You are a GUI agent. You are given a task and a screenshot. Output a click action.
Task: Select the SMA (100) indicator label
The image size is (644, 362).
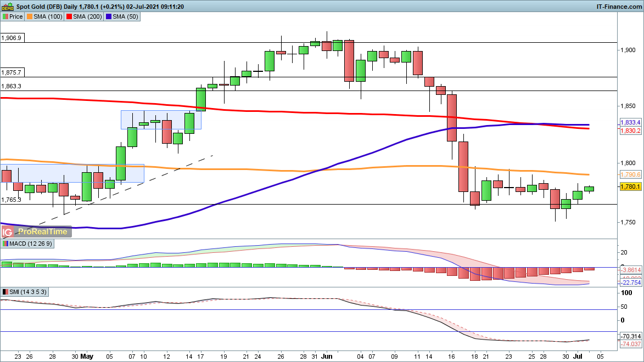pos(48,16)
